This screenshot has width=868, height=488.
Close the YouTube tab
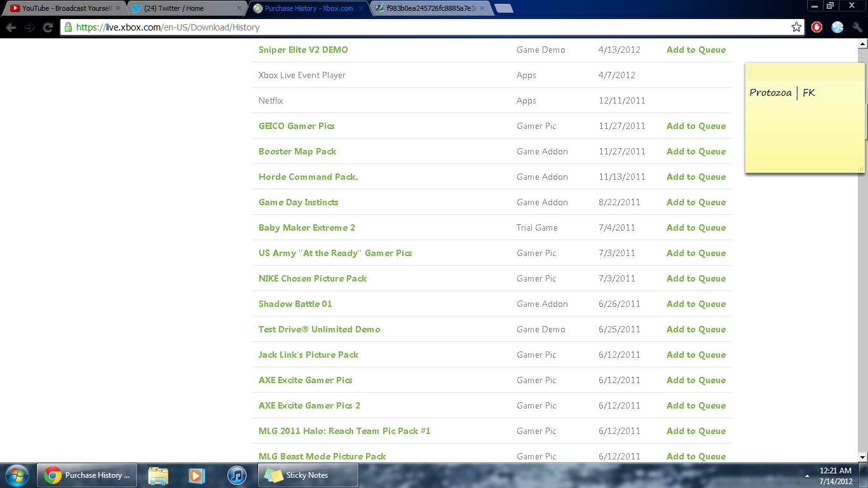point(118,8)
